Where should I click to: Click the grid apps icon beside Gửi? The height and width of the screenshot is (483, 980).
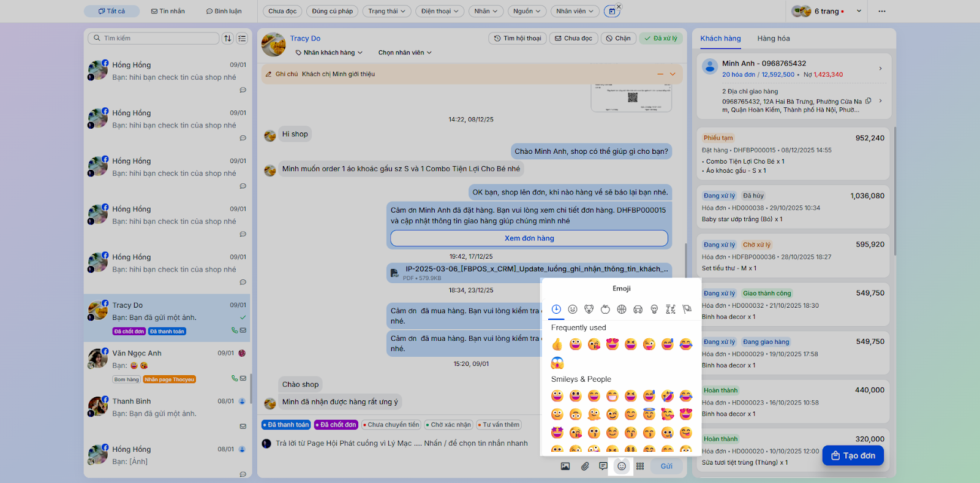coord(640,466)
